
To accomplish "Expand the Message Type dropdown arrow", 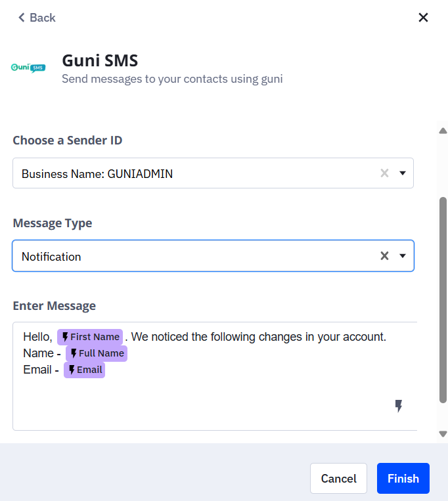I will (403, 256).
